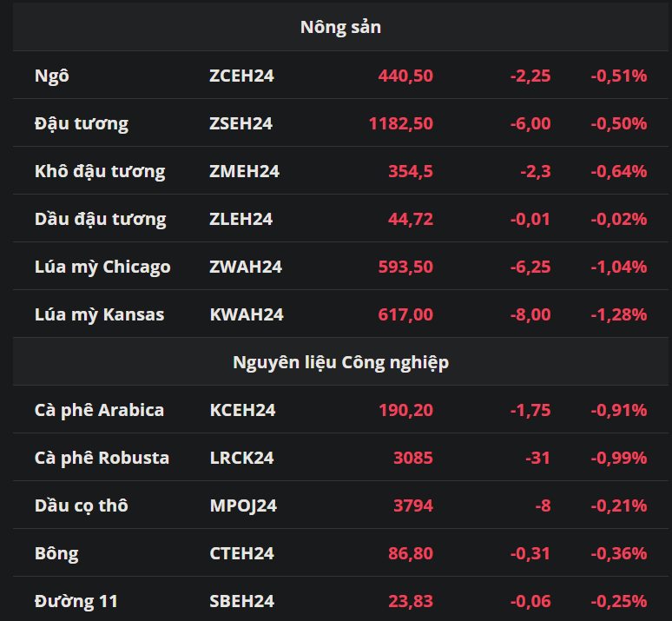Open Lúa mỳ Chicago row
This screenshot has width=672, height=621.
102,267
